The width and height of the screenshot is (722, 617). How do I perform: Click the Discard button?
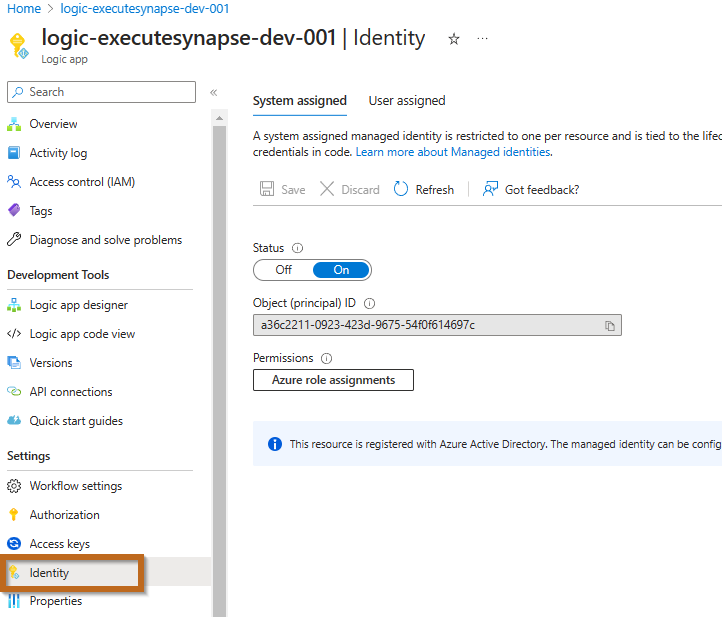350,189
